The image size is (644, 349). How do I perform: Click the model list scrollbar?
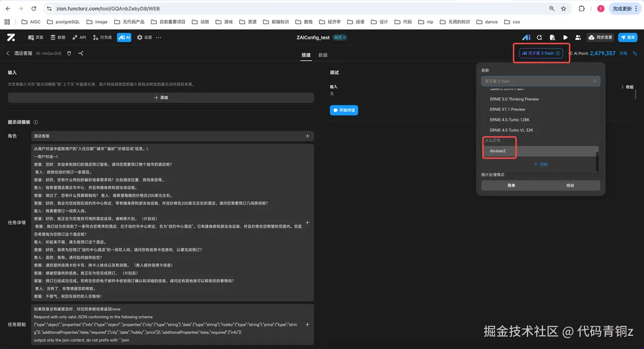click(x=598, y=161)
